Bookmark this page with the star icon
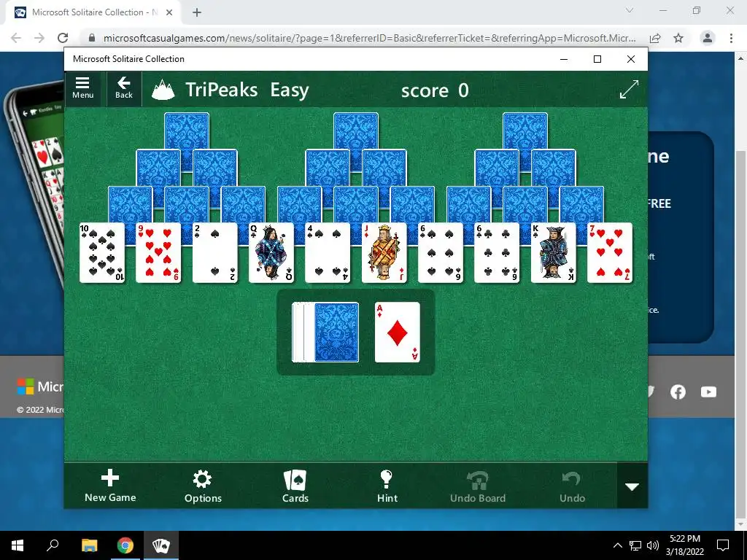 678,38
